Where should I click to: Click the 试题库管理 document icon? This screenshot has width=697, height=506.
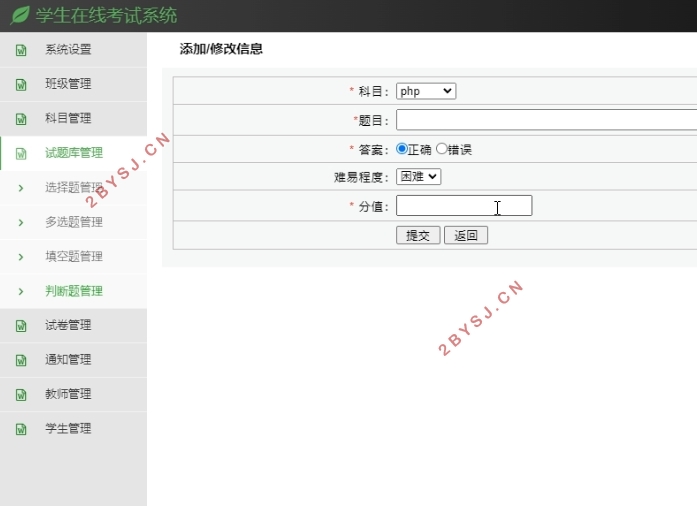(21, 153)
